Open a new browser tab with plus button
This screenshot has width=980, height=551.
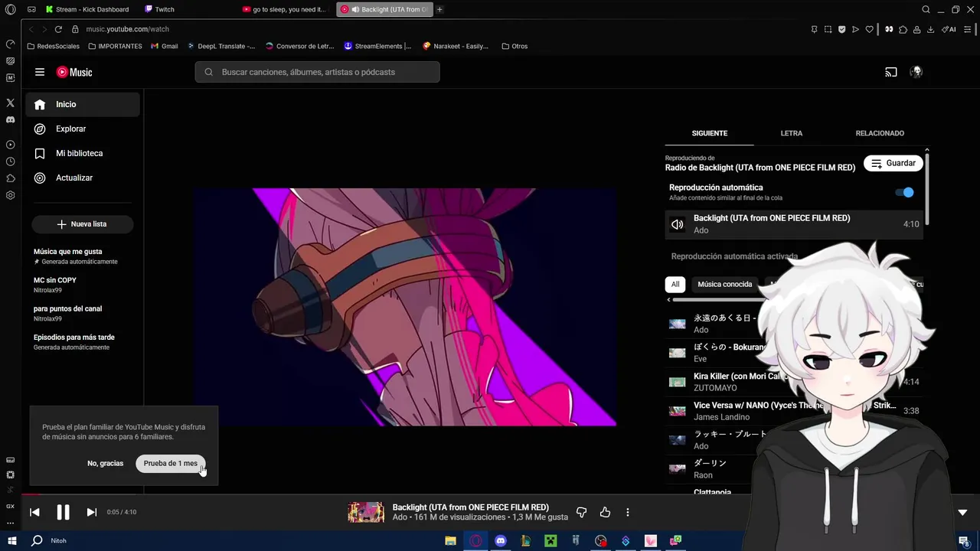point(439,9)
